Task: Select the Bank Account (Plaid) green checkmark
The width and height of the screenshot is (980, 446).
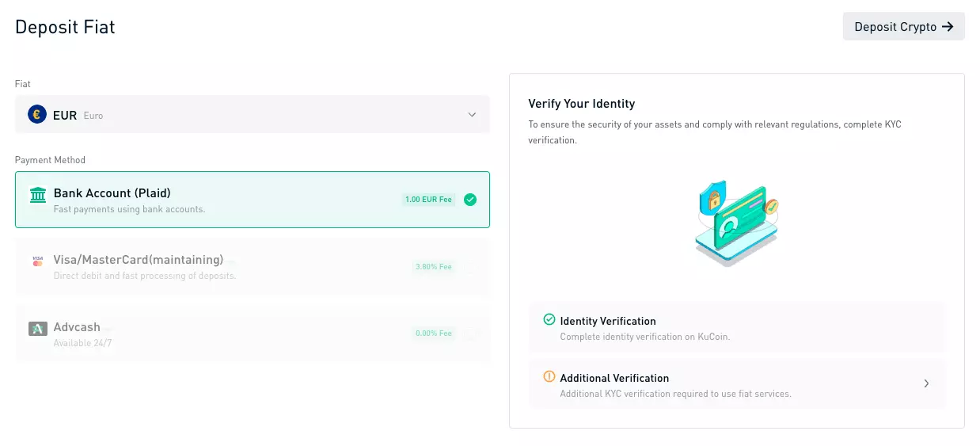Action: coord(470,200)
